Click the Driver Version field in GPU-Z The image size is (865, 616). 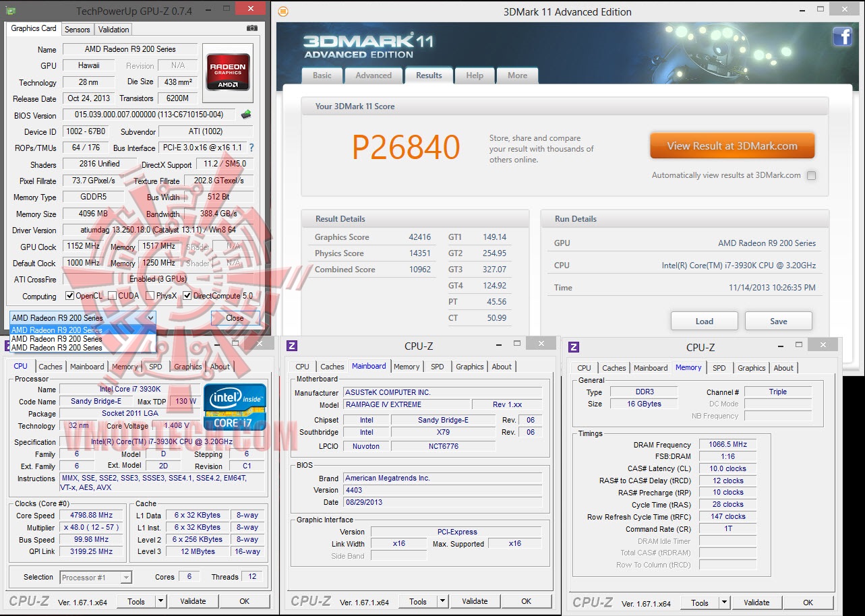[158, 230]
